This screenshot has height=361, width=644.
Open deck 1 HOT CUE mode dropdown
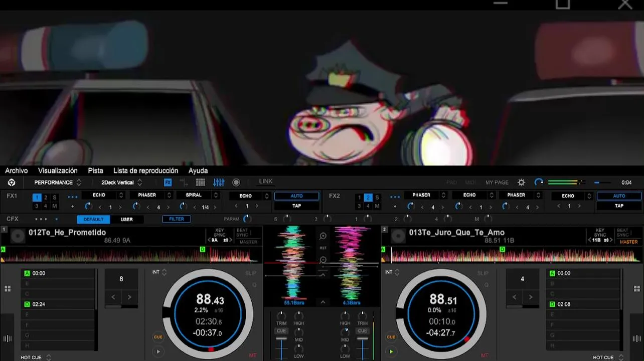coord(36,357)
